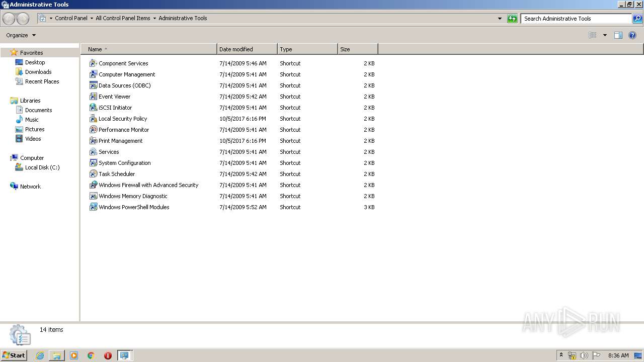The height and width of the screenshot is (362, 644).
Task: Select Computer in navigation pane
Action: click(x=32, y=158)
